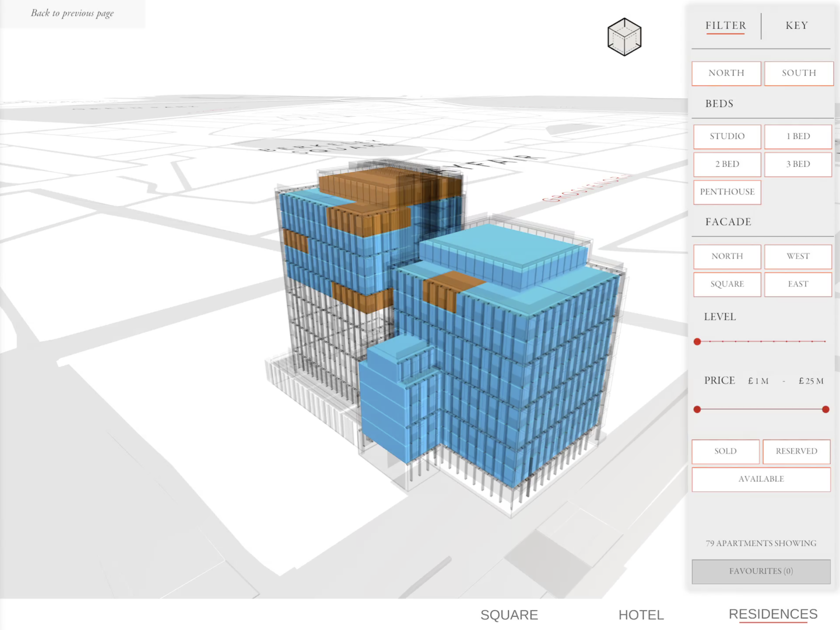This screenshot has width=840, height=630.
Task: Open the SQUARE section
Action: pyautogui.click(x=509, y=615)
